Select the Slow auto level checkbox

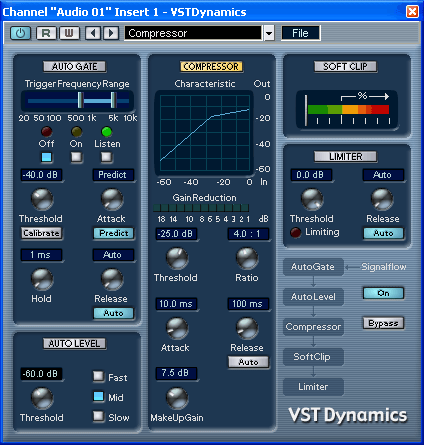click(x=98, y=416)
